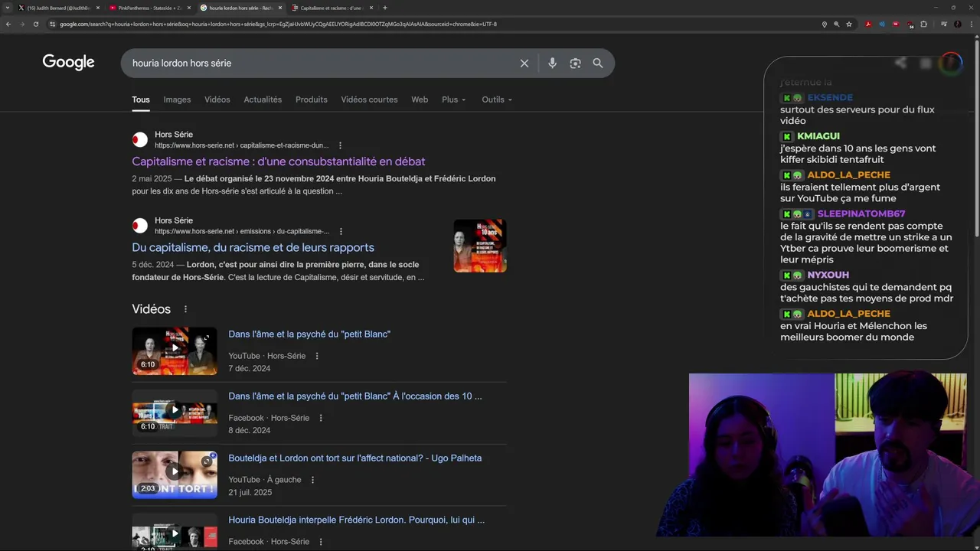
Task: Go forward in browser history
Action: click(x=22, y=24)
